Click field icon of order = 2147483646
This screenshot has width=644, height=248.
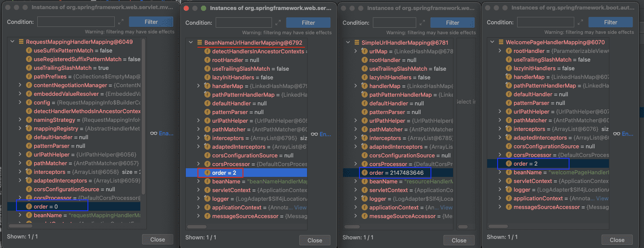pyautogui.click(x=365, y=173)
